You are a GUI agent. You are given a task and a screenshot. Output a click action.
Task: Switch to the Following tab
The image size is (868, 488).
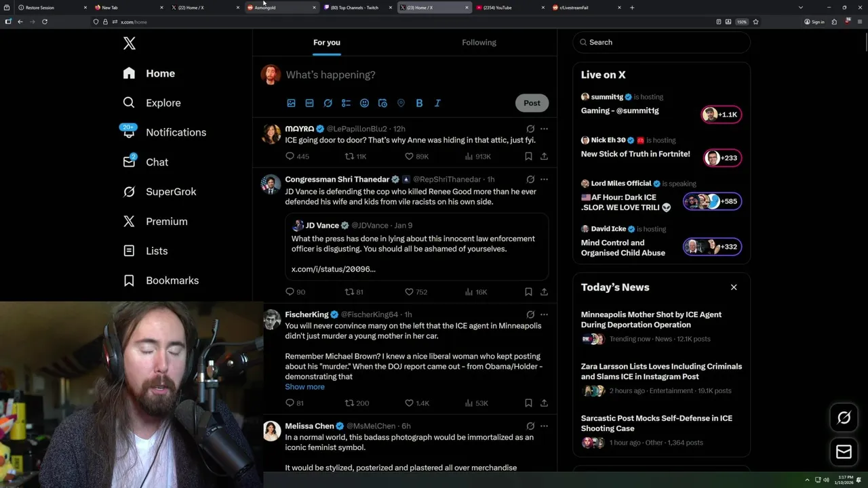tap(479, 43)
